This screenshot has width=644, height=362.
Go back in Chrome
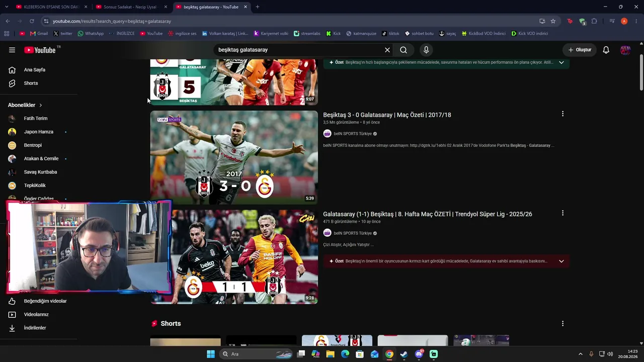point(8,21)
